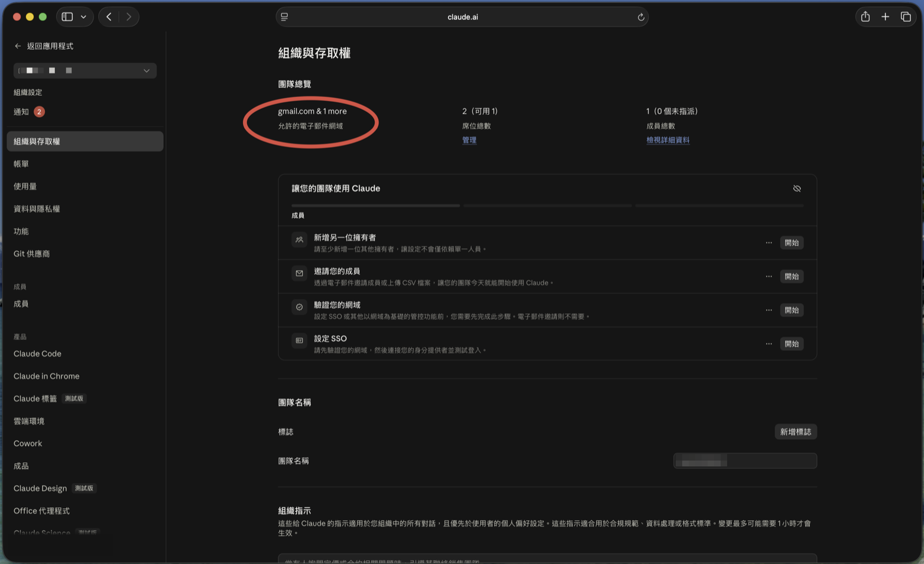
Task: Open more options for 驗證您的網域
Action: [x=769, y=310]
